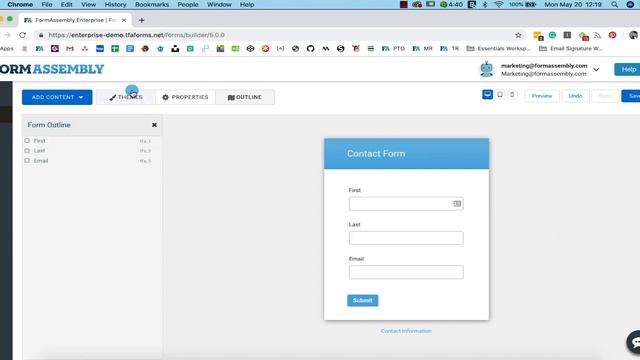This screenshot has height=360, width=640.
Task: Open the MR bookmark
Action: click(x=422, y=49)
